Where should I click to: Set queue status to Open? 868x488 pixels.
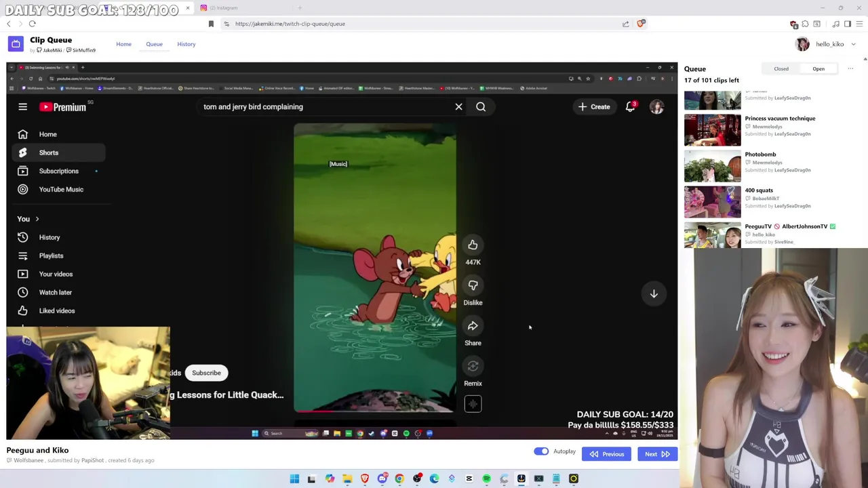pyautogui.click(x=818, y=68)
